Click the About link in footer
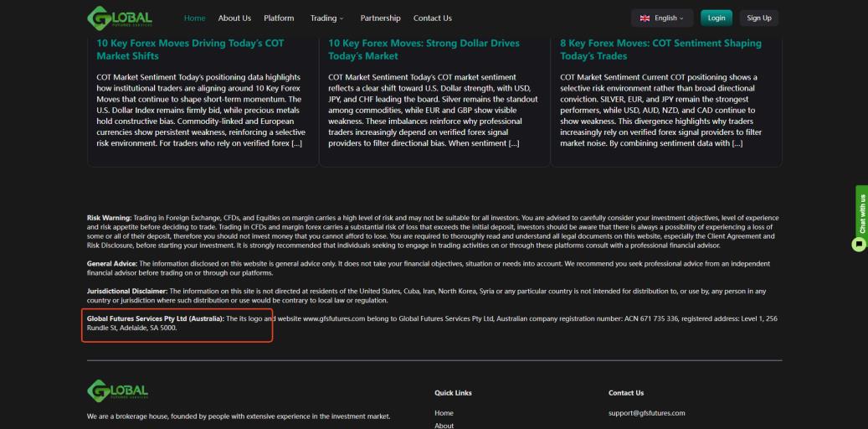Screen dimensions: 868x429 pyautogui.click(x=444, y=425)
